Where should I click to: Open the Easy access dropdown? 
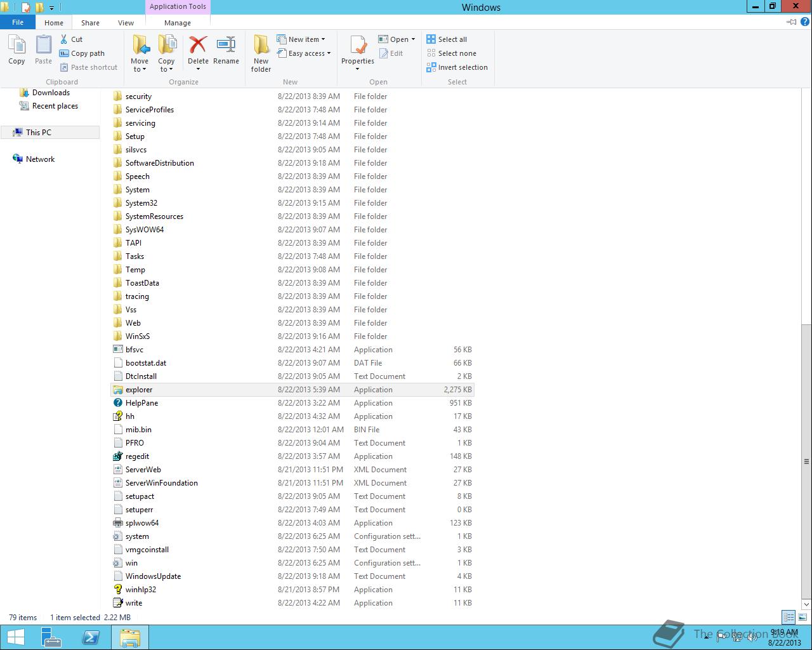click(329, 53)
